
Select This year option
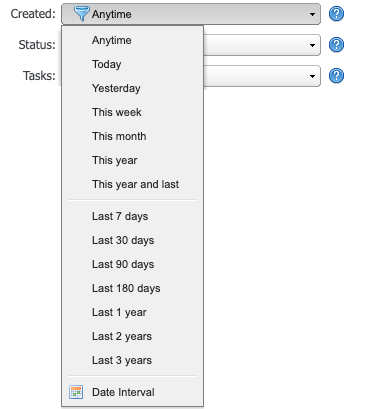(x=132, y=160)
